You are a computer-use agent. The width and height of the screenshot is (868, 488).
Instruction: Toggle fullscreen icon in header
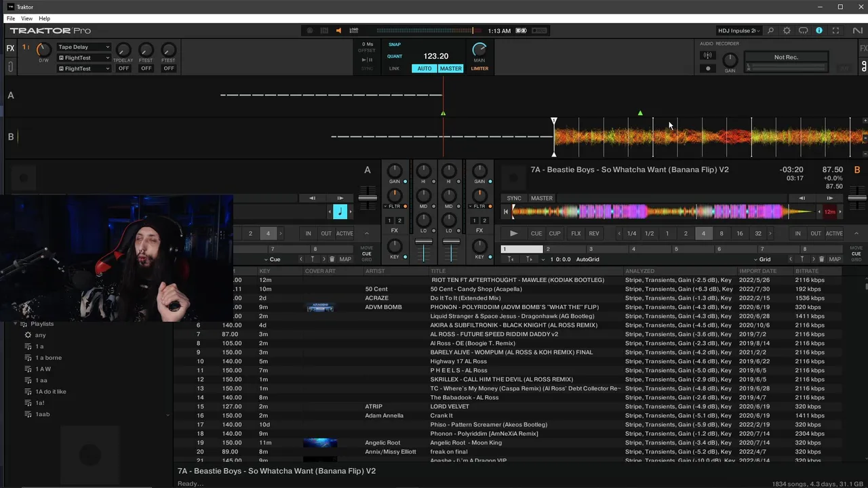click(835, 30)
